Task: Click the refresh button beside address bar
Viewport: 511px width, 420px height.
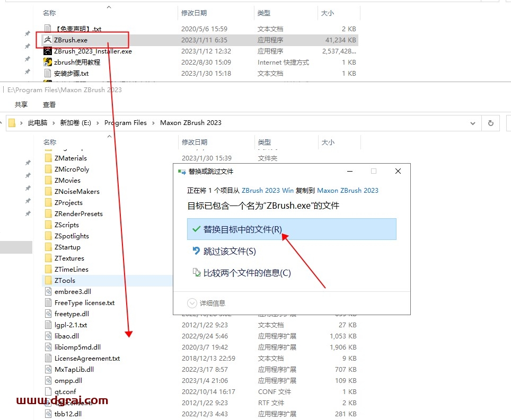Action: tap(490, 123)
